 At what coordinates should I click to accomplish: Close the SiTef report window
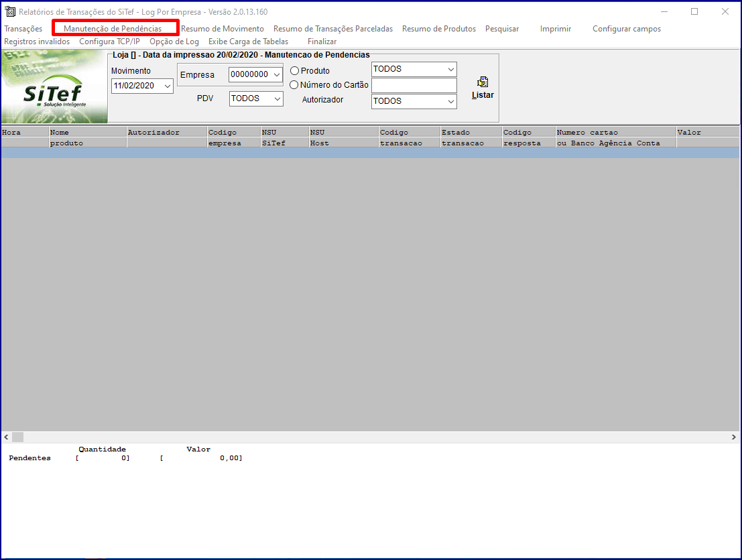pos(725,11)
